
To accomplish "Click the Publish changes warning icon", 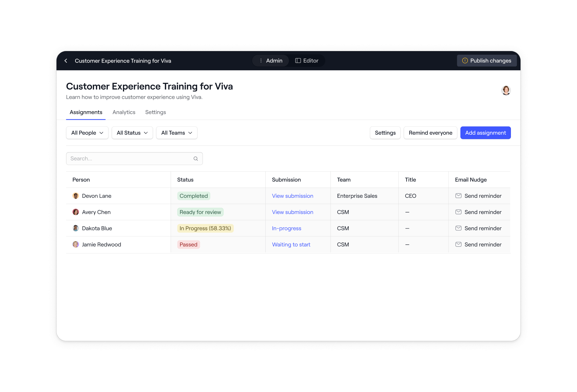I will pyautogui.click(x=465, y=61).
